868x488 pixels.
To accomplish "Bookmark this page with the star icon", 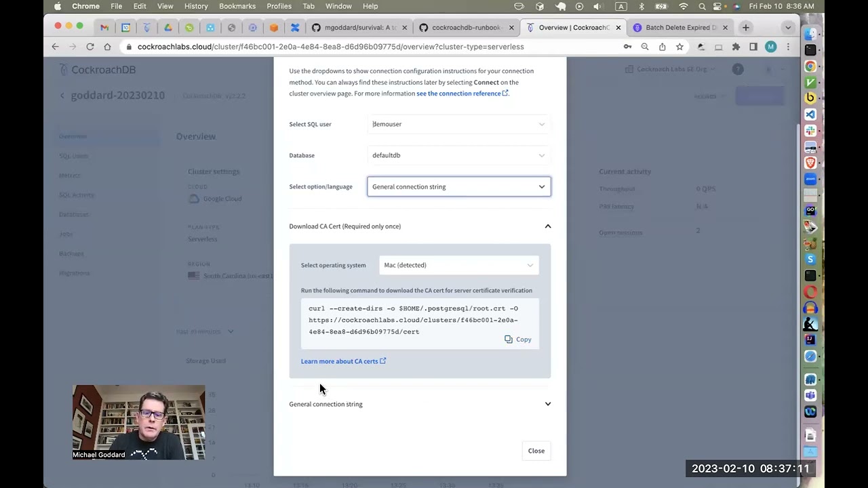I will point(679,47).
